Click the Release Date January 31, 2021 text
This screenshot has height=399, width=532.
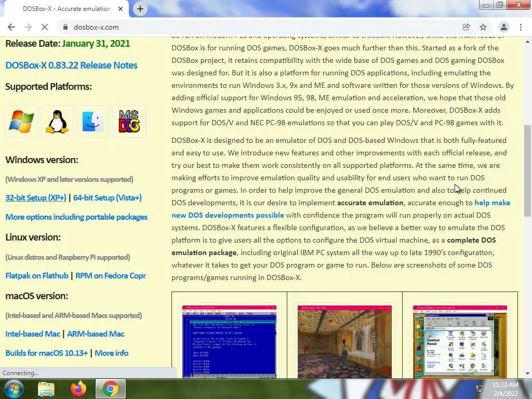click(68, 44)
